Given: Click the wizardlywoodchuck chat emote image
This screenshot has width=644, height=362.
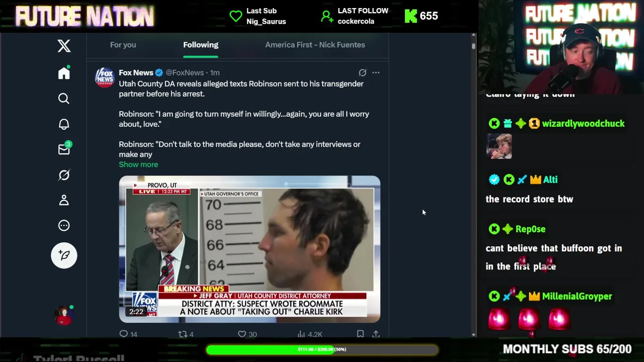Looking at the screenshot, I should 499,146.
